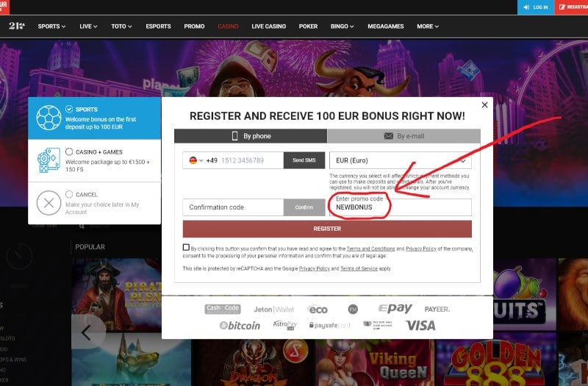
Task: Click the 21 site logo
Action: point(16,26)
